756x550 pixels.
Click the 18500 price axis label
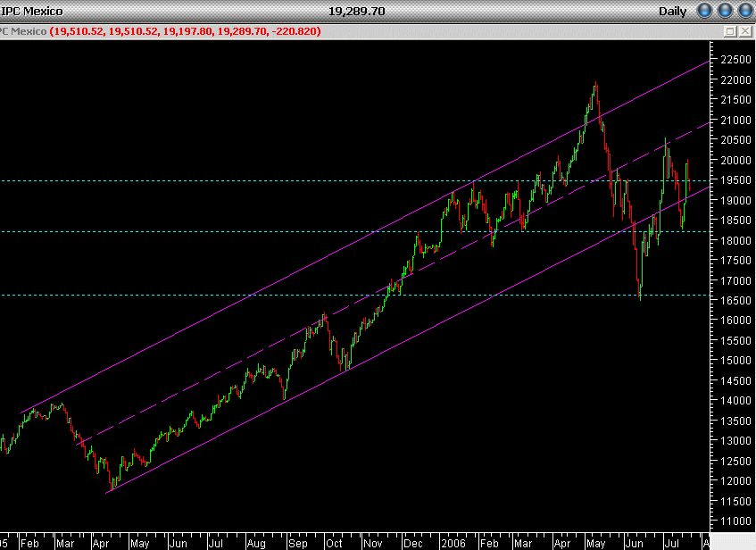click(735, 220)
